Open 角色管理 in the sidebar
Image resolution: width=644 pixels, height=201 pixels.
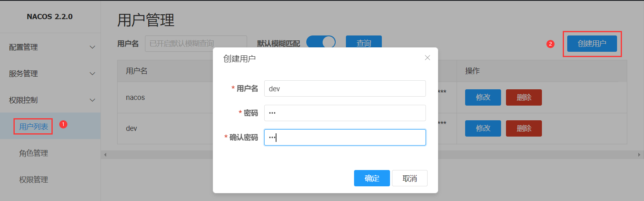(x=33, y=153)
